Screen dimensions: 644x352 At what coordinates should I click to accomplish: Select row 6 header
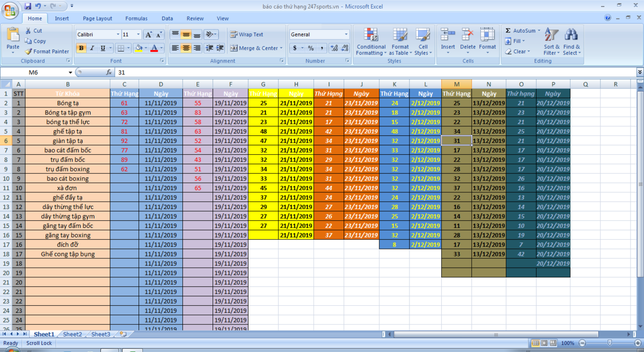[6, 141]
